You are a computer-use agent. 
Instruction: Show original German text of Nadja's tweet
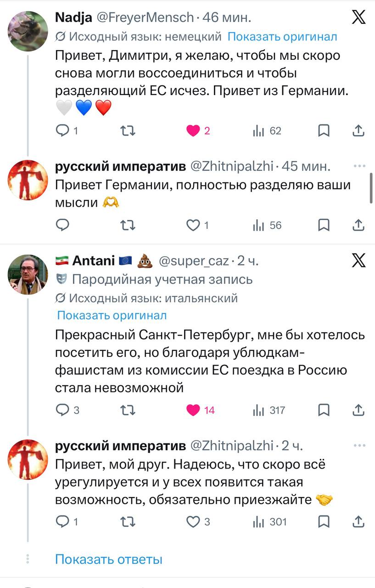coord(282,37)
